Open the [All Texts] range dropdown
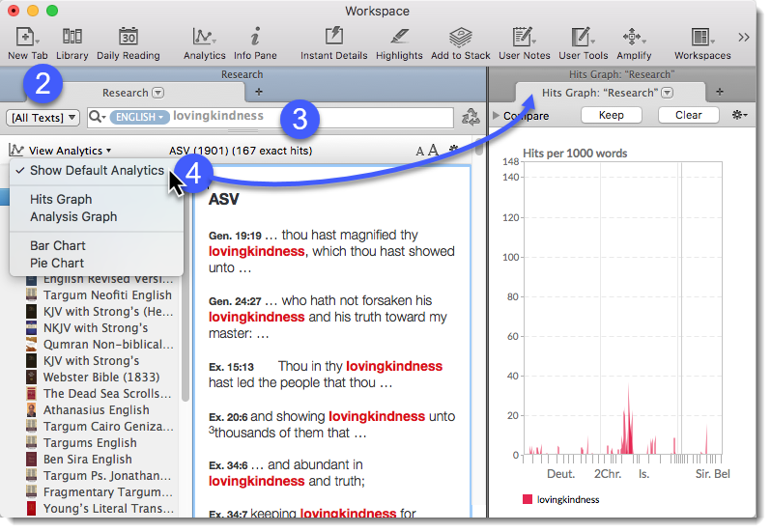Viewport: 771px width, 532px height. coord(43,118)
